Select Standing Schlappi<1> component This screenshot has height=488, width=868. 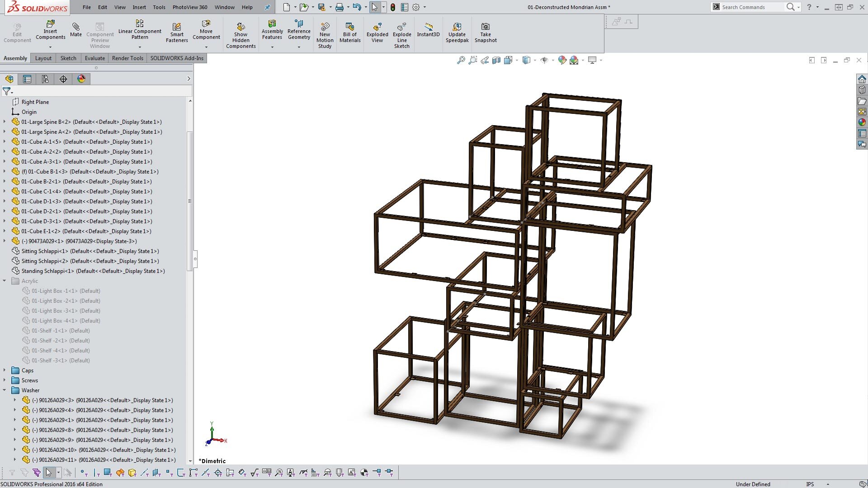(93, 271)
